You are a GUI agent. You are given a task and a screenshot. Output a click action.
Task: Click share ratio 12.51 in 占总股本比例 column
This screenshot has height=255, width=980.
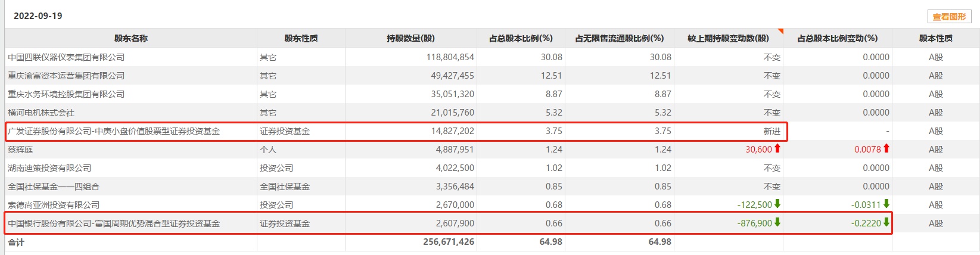click(x=551, y=76)
